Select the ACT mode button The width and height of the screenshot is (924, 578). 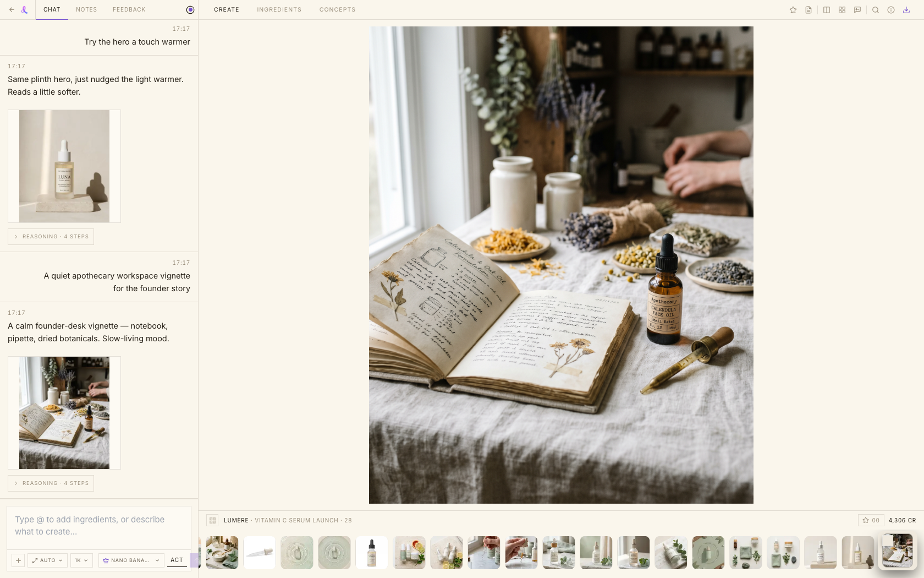tap(177, 560)
